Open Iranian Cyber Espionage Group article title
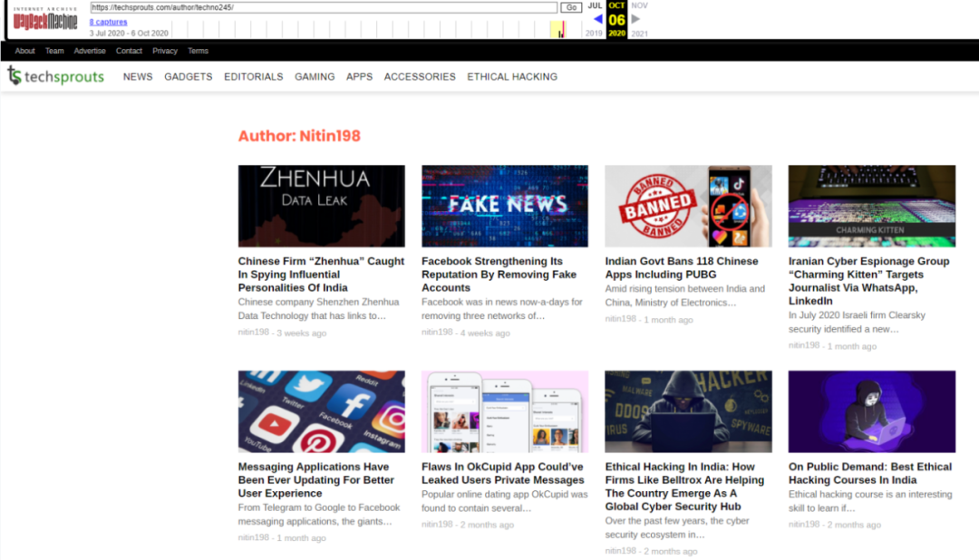Image resolution: width=979 pixels, height=560 pixels. (869, 281)
